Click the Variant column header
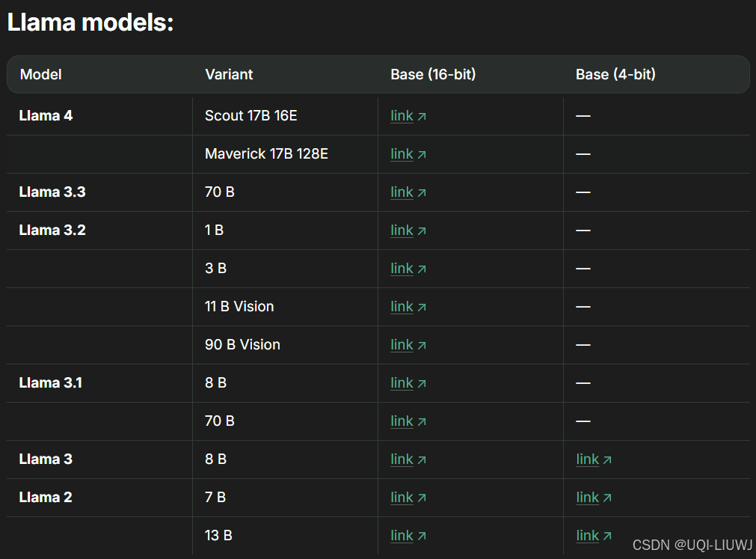 pos(229,74)
